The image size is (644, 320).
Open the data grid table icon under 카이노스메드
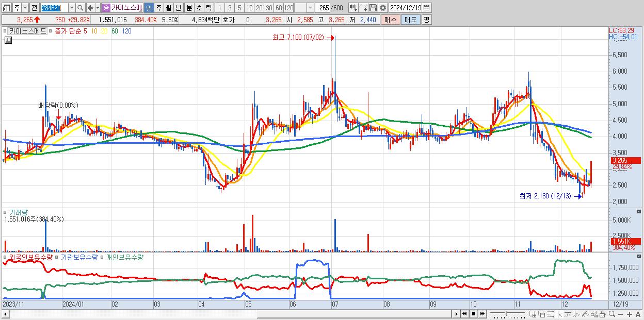pos(7,41)
